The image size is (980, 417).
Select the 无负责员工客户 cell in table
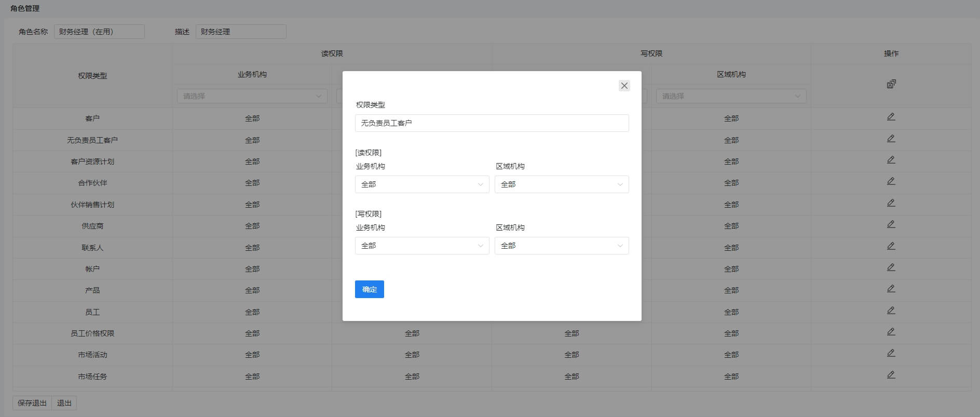click(x=92, y=140)
